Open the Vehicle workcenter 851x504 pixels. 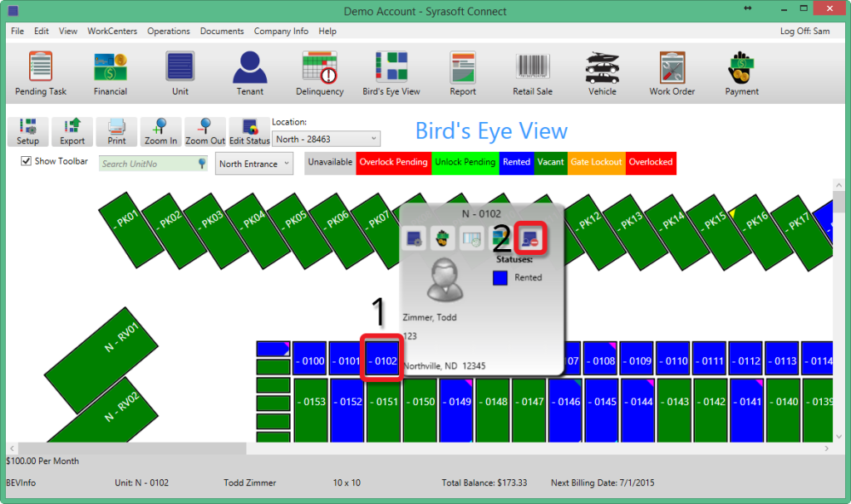[x=603, y=73]
